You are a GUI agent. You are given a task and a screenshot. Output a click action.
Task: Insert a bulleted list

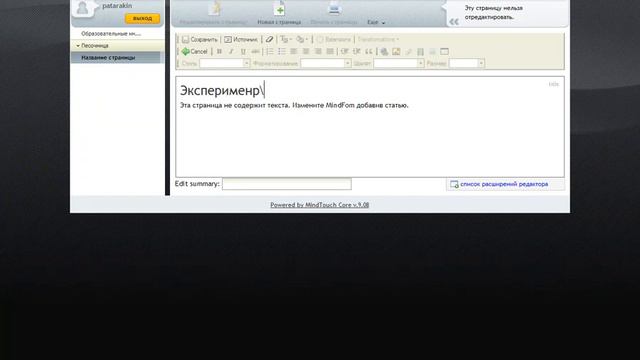pyautogui.click(x=282, y=51)
